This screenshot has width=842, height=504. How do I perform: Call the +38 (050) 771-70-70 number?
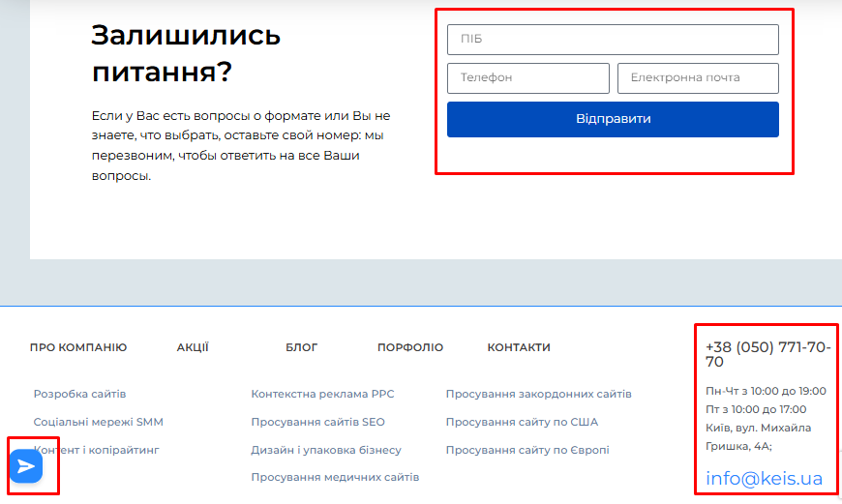click(767, 354)
